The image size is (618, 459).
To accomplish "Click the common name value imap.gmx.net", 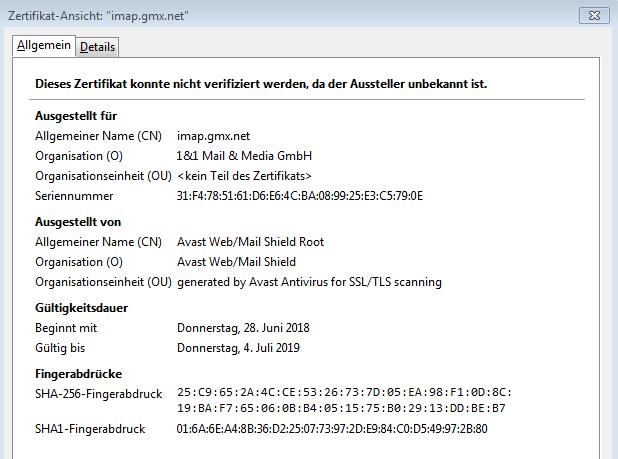I will (214, 136).
